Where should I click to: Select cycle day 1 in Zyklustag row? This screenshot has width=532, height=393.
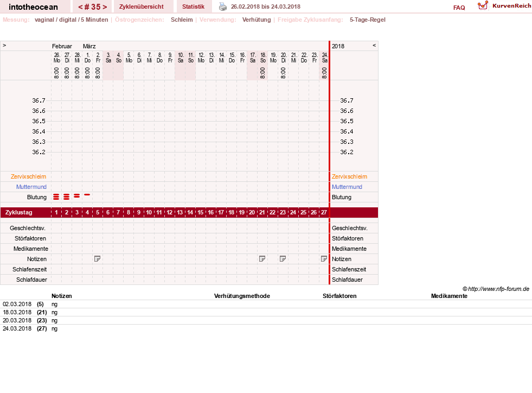[56, 212]
